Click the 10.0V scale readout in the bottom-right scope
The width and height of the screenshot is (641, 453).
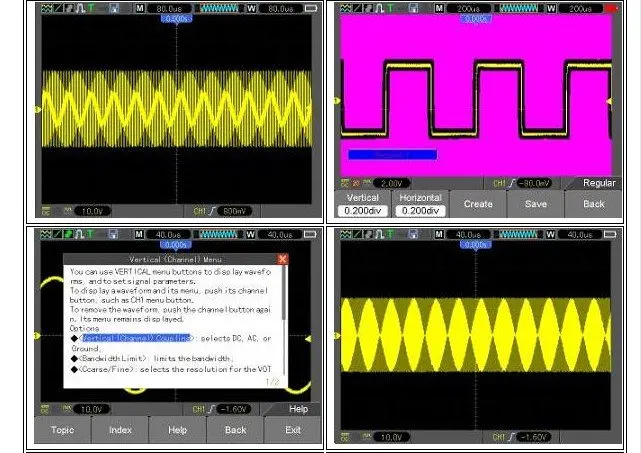[x=391, y=437]
